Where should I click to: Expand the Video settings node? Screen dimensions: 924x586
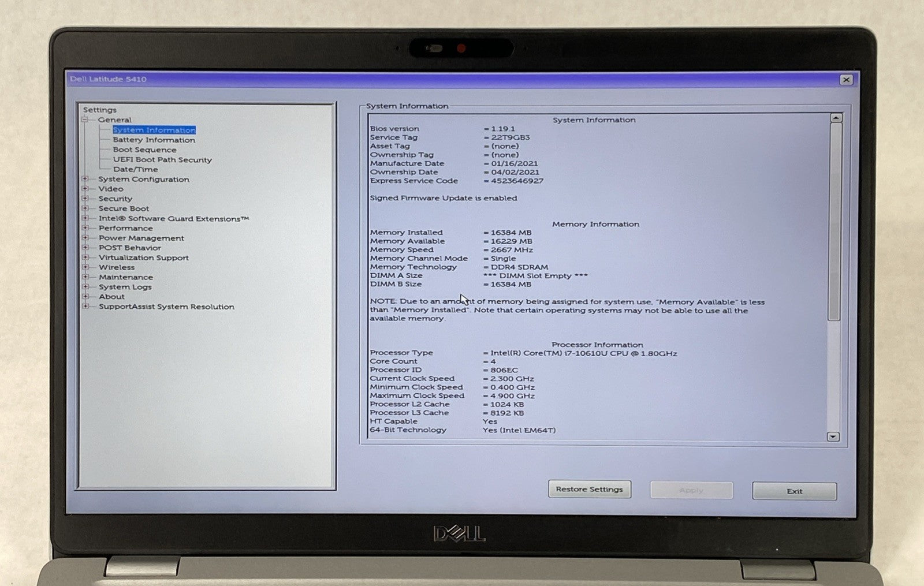[85, 189]
